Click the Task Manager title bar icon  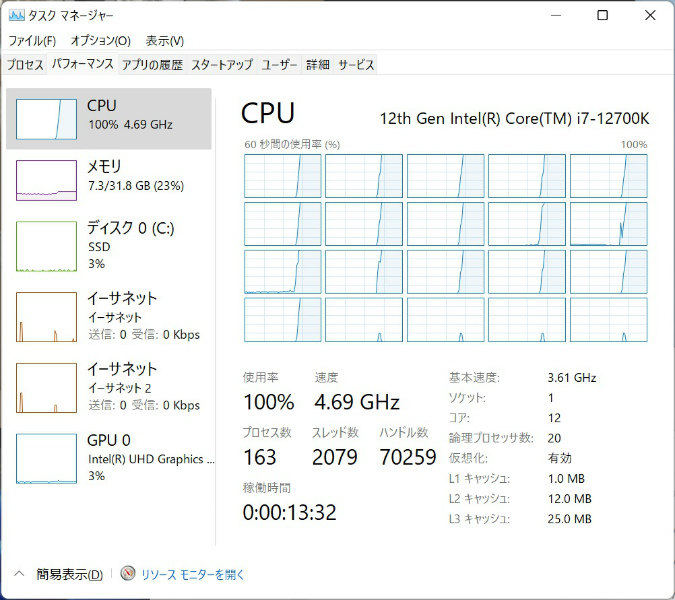17,16
